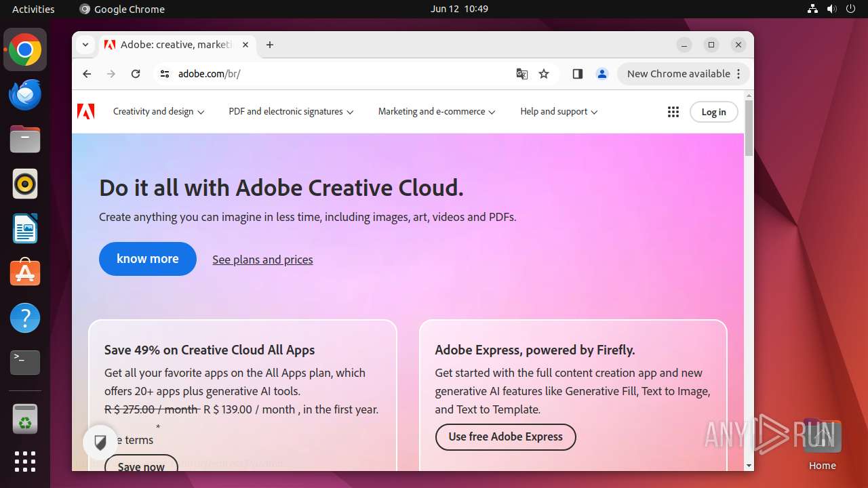Click the R $ 139.00 / month price text

click(249, 409)
